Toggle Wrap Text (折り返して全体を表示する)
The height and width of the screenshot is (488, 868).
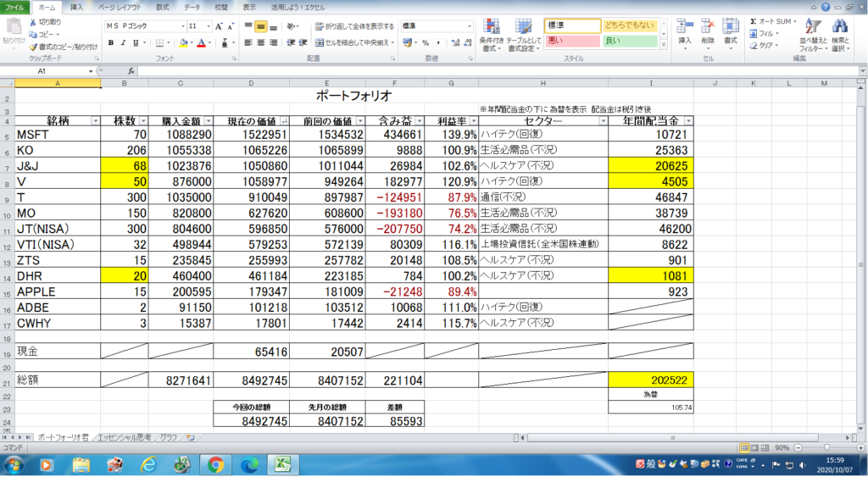354,26
